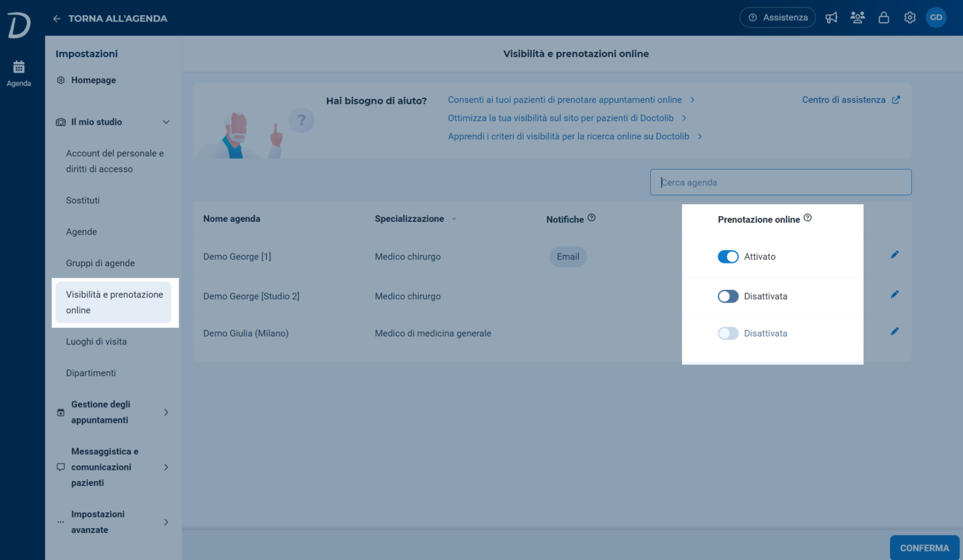
Task: Click the Prenotazione online help question icon
Action: coord(807,218)
